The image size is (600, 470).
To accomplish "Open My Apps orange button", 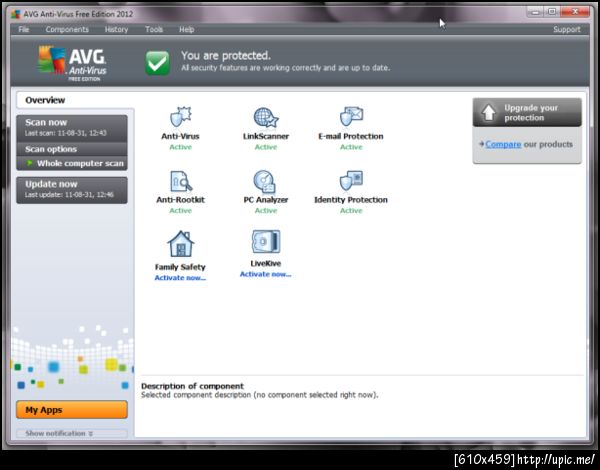I will [72, 410].
